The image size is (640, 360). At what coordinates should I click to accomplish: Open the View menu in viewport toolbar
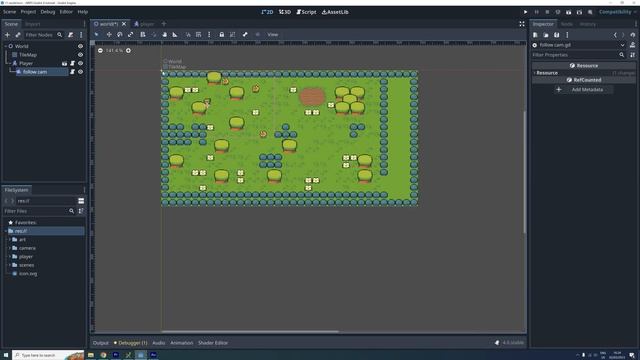coord(273,35)
